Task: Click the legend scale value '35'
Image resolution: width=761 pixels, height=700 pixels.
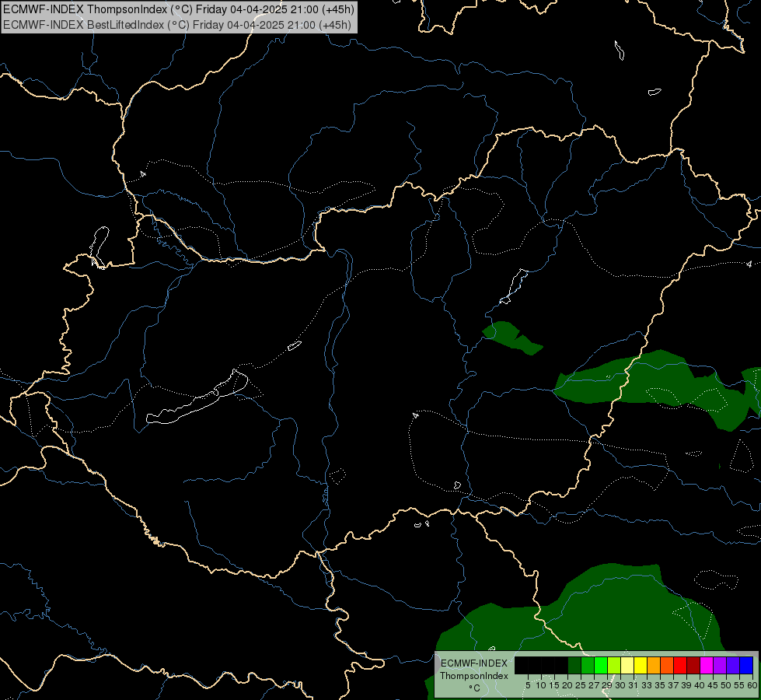Action: [x=660, y=685]
